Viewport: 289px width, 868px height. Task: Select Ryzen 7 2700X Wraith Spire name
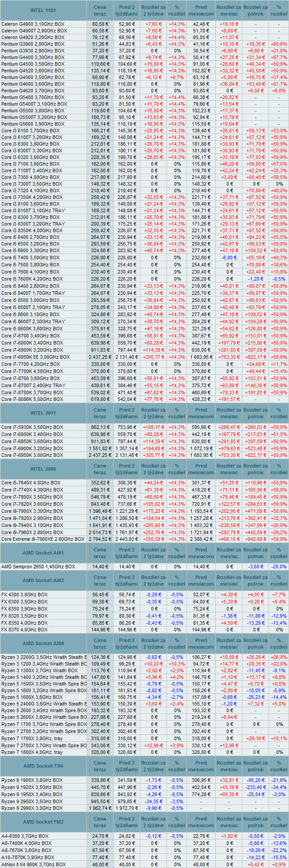[44, 745]
